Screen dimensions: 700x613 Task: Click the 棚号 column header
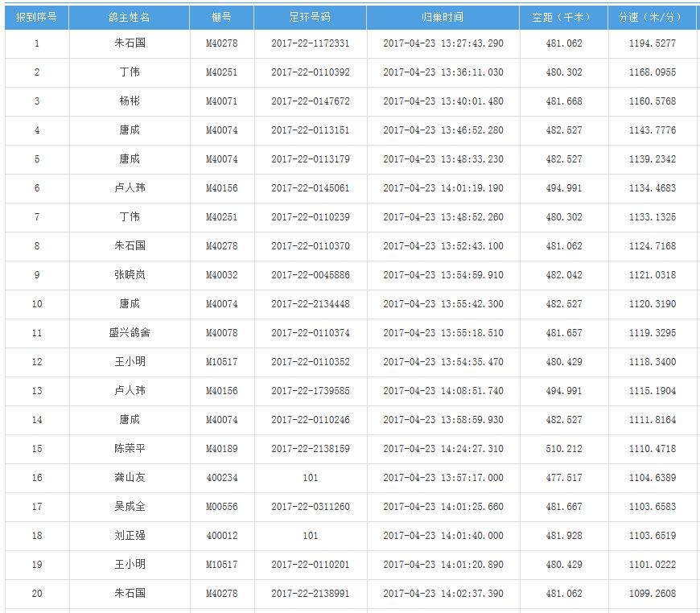[x=221, y=17]
